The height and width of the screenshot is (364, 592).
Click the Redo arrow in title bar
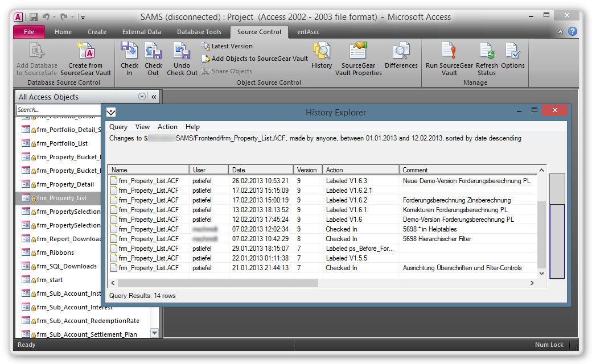point(64,16)
